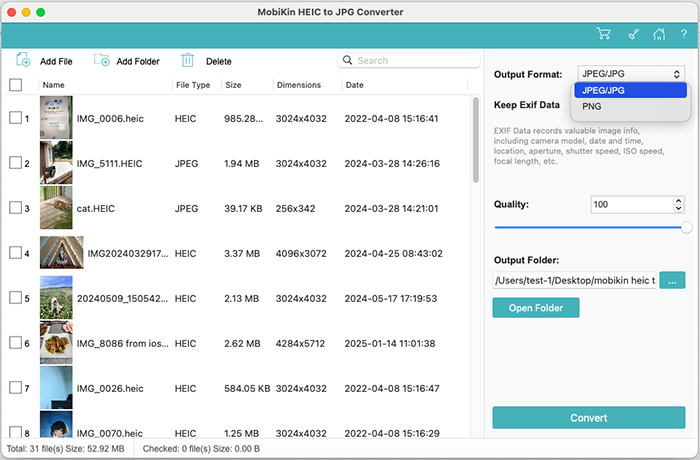Click the registration key icon
The image size is (700, 460).
pos(633,34)
